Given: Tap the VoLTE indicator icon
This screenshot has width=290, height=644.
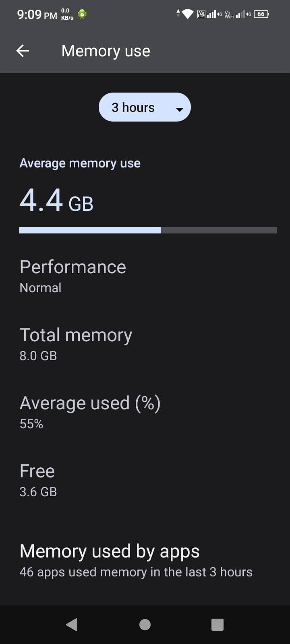Looking at the screenshot, I should pyautogui.click(x=201, y=14).
